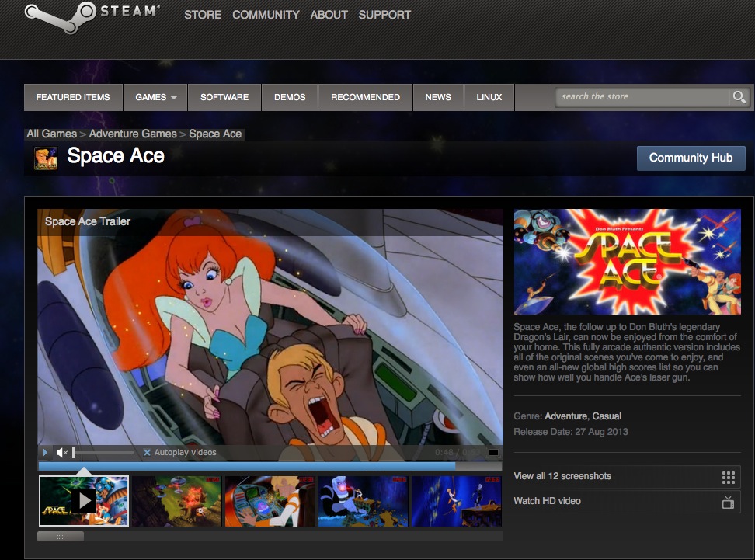Open the Recommended tab
Image resolution: width=755 pixels, height=560 pixels.
pyautogui.click(x=366, y=97)
